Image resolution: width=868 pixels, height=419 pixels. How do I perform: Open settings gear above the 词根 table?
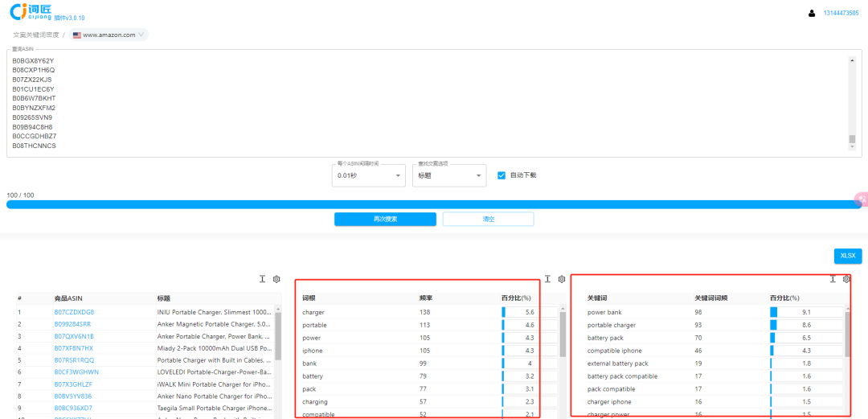561,279
